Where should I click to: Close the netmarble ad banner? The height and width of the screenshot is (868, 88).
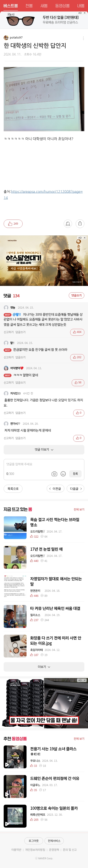[x=85, y=237]
